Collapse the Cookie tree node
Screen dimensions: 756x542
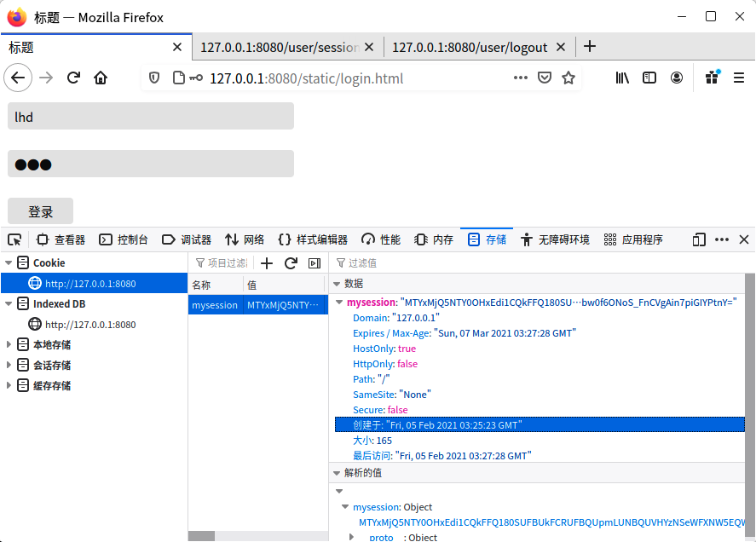point(9,262)
